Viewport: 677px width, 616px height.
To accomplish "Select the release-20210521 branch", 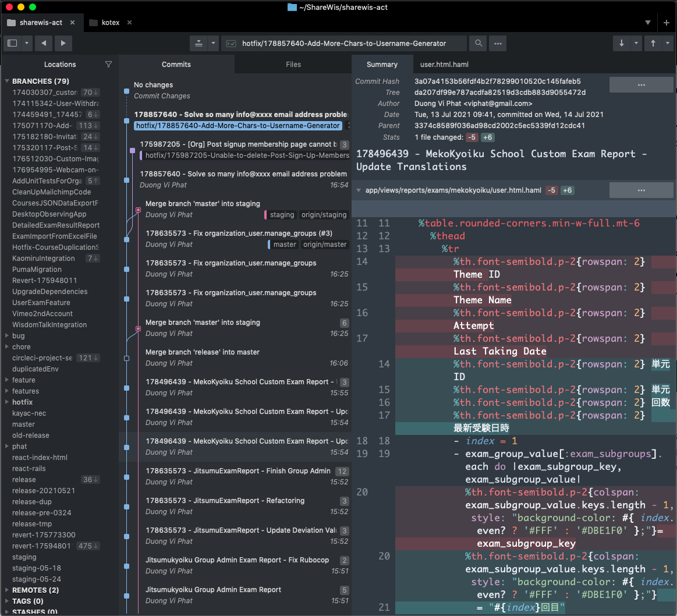I will [43, 490].
